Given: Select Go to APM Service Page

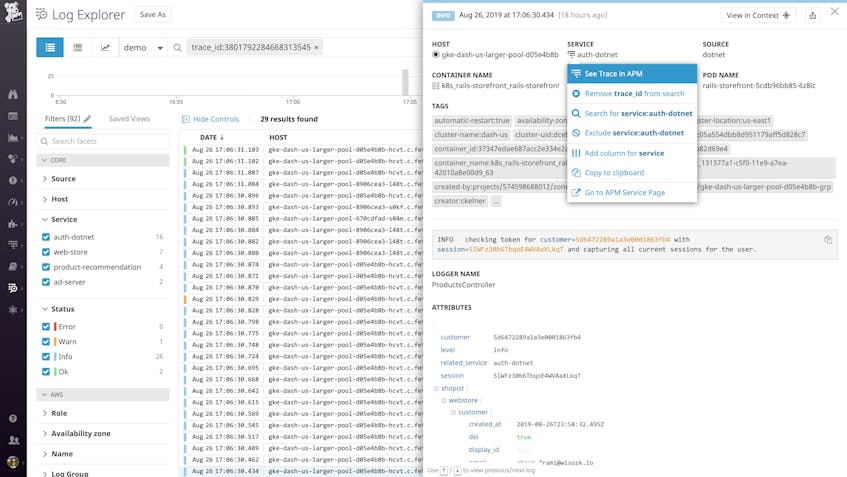Looking at the screenshot, I should click(632, 192).
